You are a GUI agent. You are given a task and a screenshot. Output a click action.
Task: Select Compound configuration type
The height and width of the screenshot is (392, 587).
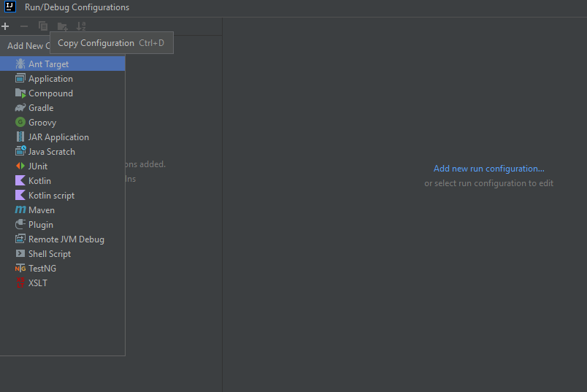click(x=63, y=93)
